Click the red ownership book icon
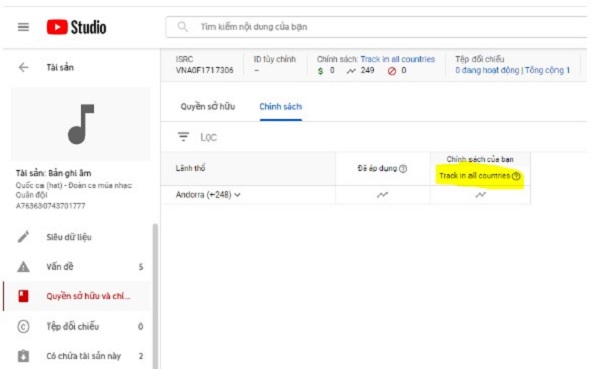The height and width of the screenshot is (369, 600). 23,296
